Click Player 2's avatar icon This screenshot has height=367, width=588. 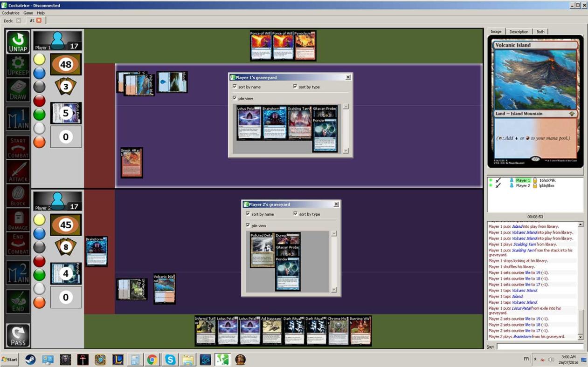[x=57, y=200]
